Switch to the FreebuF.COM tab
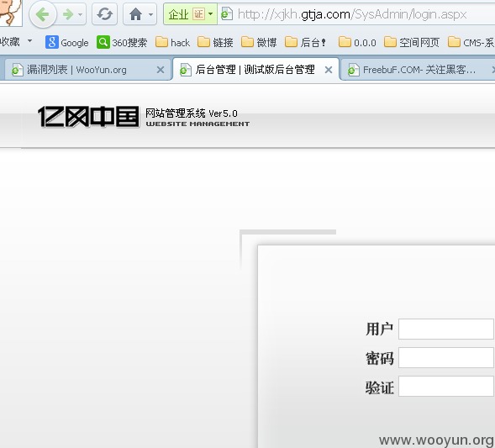The width and height of the screenshot is (495, 448). click(x=417, y=70)
